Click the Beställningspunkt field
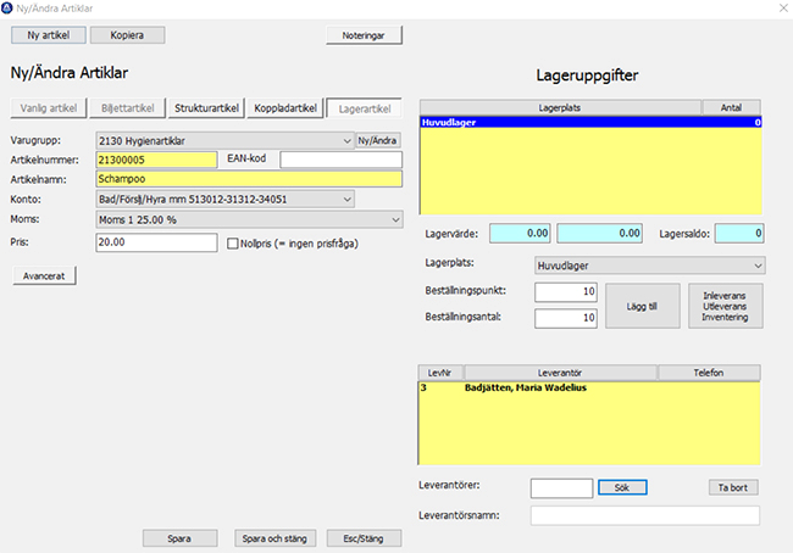 (x=566, y=292)
